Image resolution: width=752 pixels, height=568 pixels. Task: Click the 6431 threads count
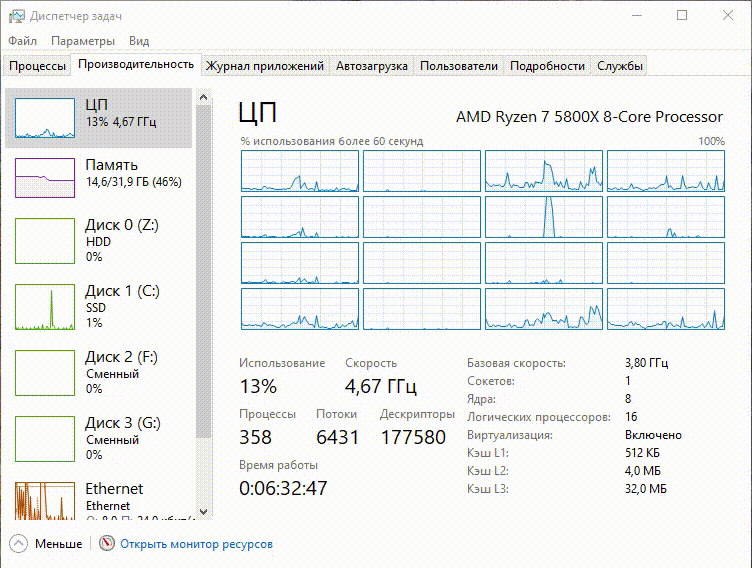click(x=337, y=437)
